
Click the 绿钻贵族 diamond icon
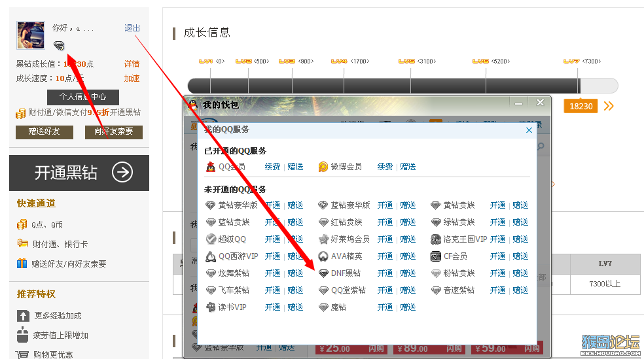click(x=436, y=222)
